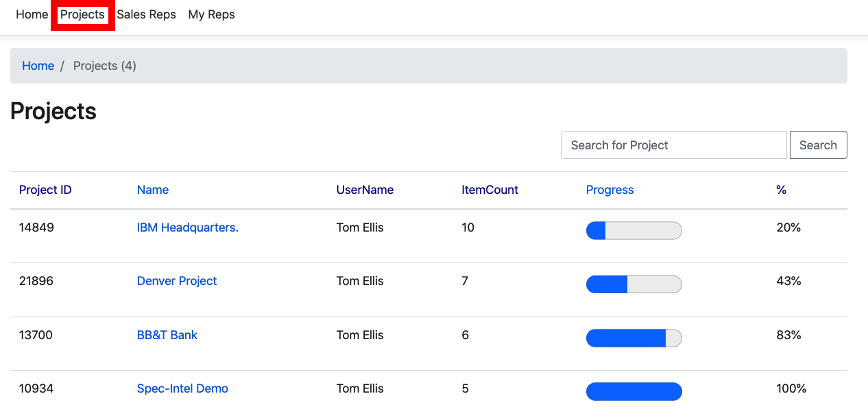
Task: Open the Home navigation menu item
Action: coord(32,14)
